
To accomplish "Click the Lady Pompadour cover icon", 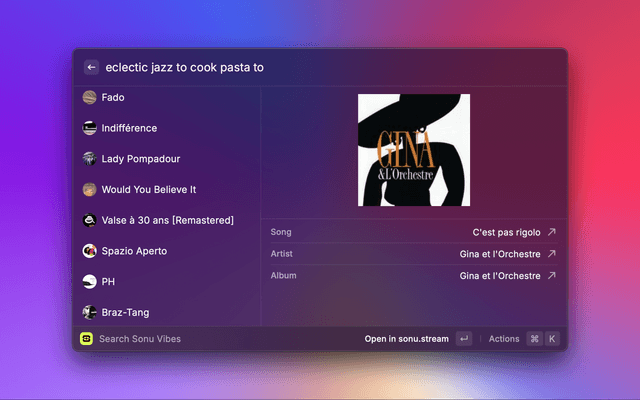I will [x=90, y=159].
